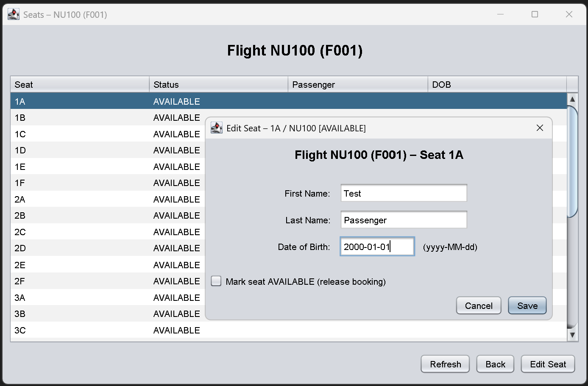Sort by the Status column header

(x=218, y=85)
